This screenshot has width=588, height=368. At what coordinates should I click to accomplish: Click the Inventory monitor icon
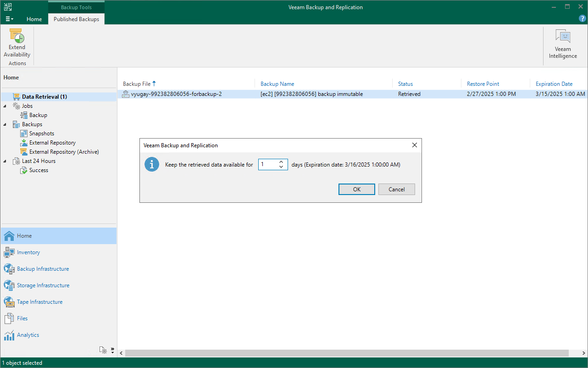pos(9,252)
